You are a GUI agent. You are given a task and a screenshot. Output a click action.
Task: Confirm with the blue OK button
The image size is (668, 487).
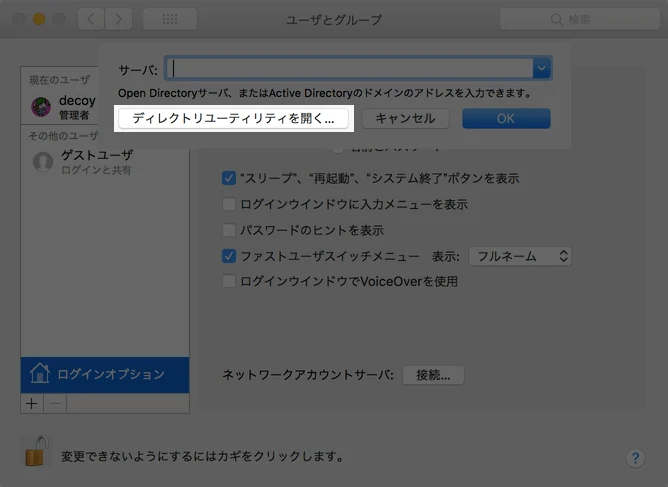[x=506, y=118]
